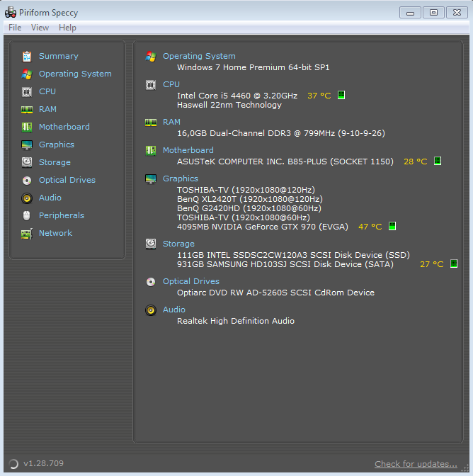Click the Graphics heading link in summary

coord(181,178)
